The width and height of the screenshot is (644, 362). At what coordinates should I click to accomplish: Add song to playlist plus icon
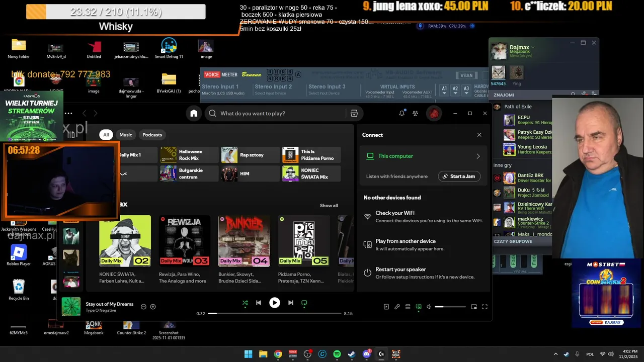[x=153, y=307]
